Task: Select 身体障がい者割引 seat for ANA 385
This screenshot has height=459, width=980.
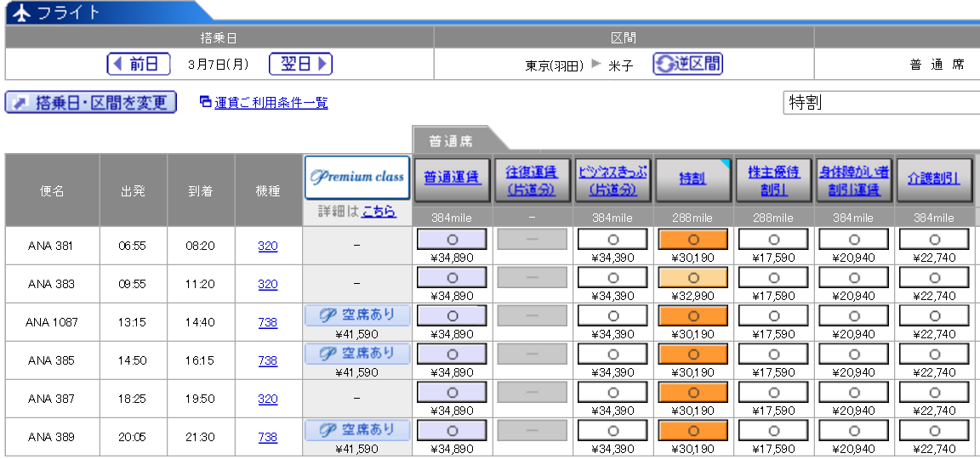Action: click(854, 354)
